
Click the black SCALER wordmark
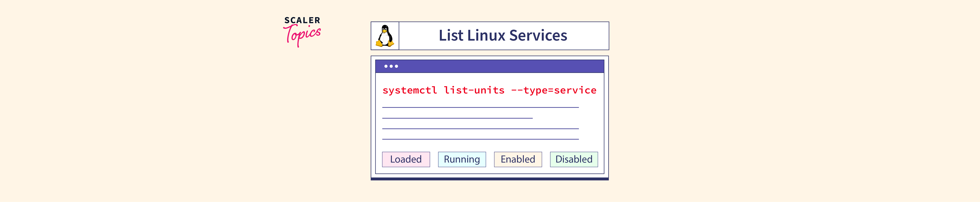click(x=302, y=20)
